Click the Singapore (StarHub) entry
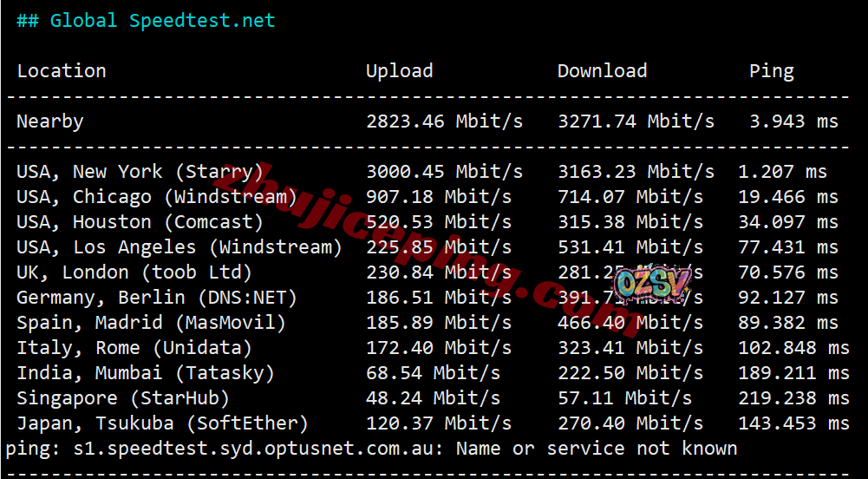Image resolution: width=868 pixels, height=479 pixels. click(123, 398)
